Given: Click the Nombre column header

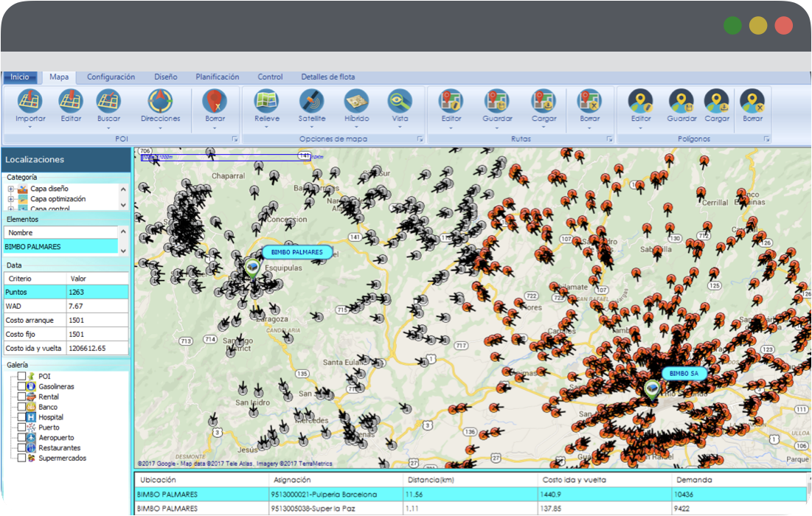Looking at the screenshot, I should tap(61, 233).
